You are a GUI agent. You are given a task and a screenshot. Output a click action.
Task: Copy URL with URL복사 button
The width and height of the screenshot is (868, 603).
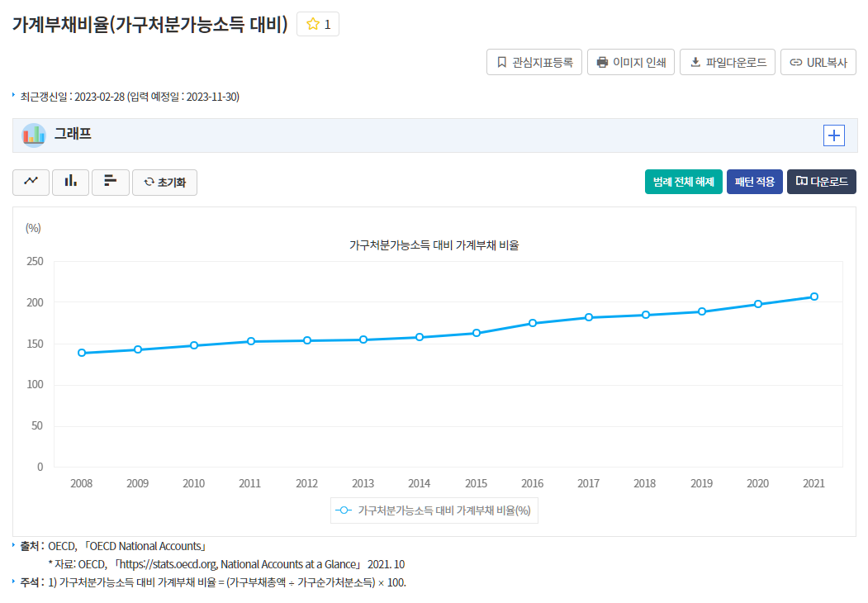(818, 62)
